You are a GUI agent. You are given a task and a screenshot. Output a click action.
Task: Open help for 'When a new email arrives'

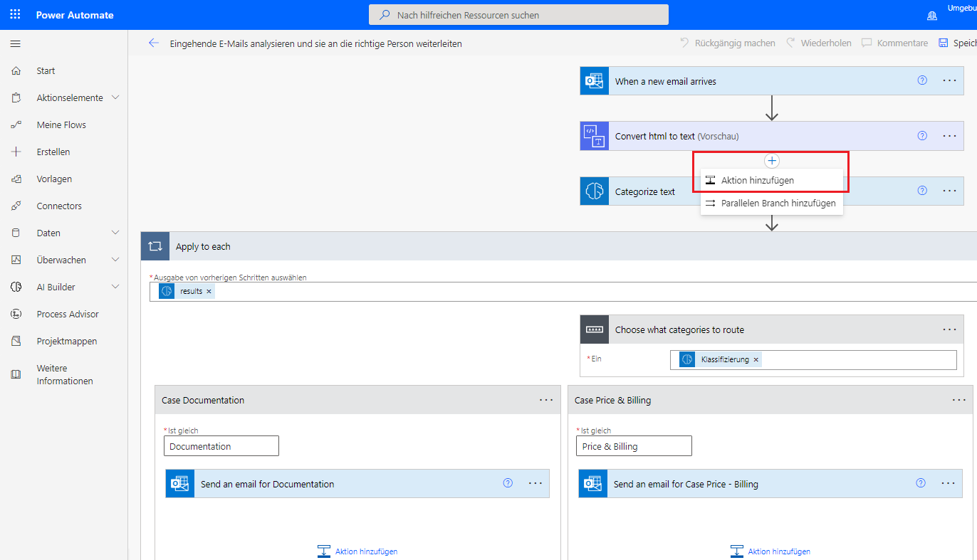click(x=922, y=80)
